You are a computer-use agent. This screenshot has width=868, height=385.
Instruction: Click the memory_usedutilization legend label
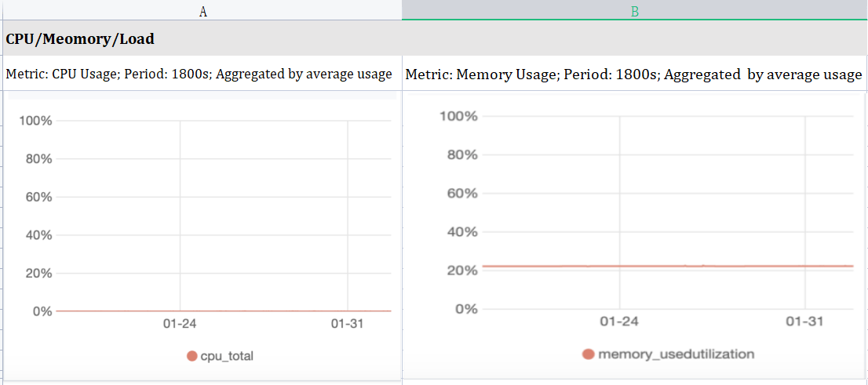(x=676, y=354)
